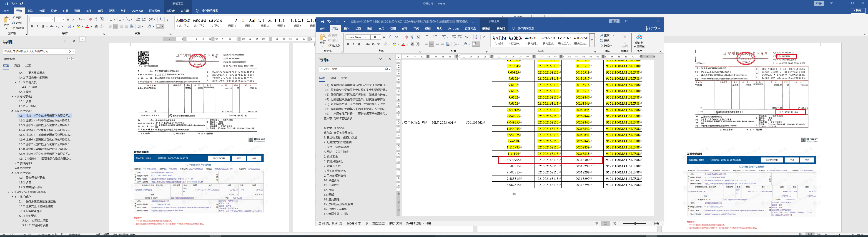The height and width of the screenshot is (237, 868).
Task: Open the Aa change case dropdown in 招标文件
Action: (x=398, y=37)
